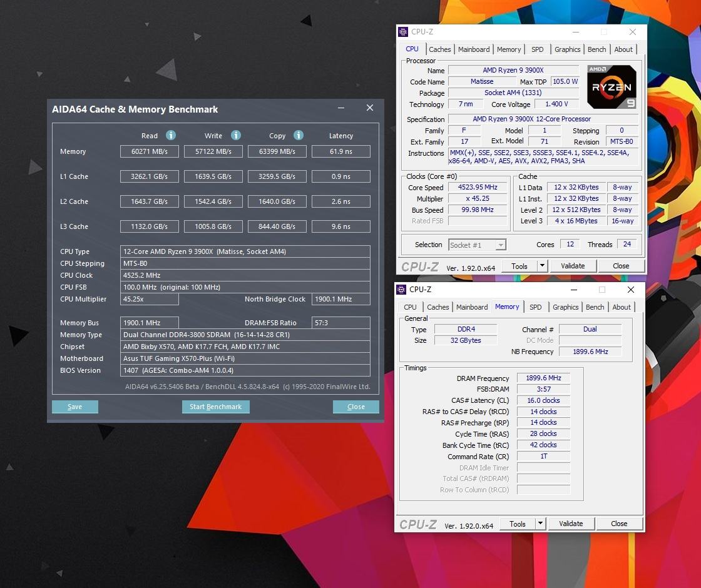Click Max TDP 105.0 W value

(565, 81)
